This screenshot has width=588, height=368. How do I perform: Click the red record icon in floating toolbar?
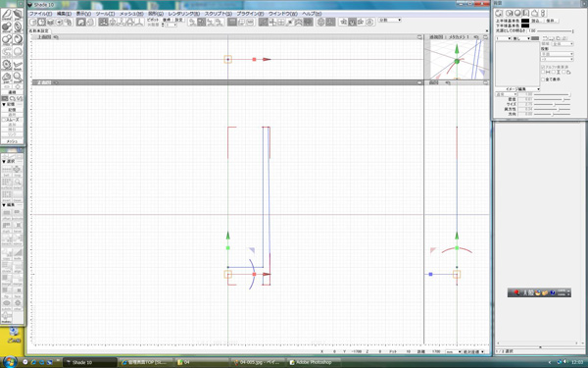point(516,292)
